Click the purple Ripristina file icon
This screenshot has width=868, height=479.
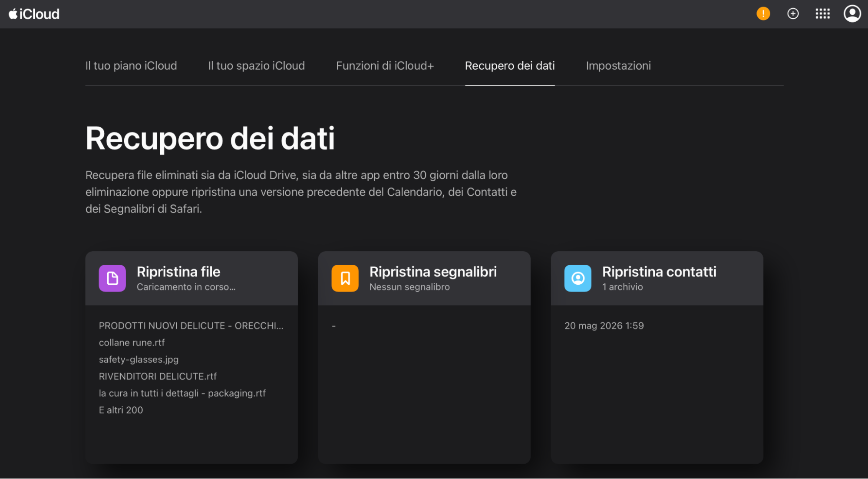(112, 278)
